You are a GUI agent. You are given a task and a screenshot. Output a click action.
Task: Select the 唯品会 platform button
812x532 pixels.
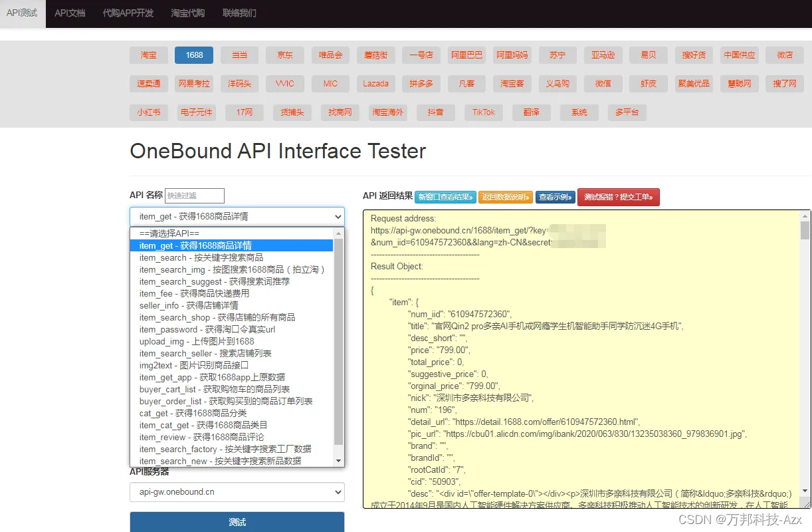(330, 55)
